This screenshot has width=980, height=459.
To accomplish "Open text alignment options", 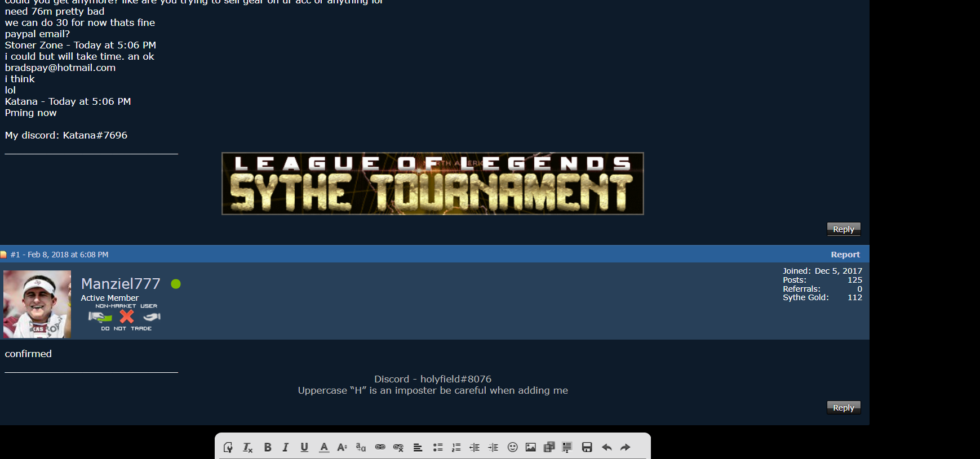I will coord(418,447).
